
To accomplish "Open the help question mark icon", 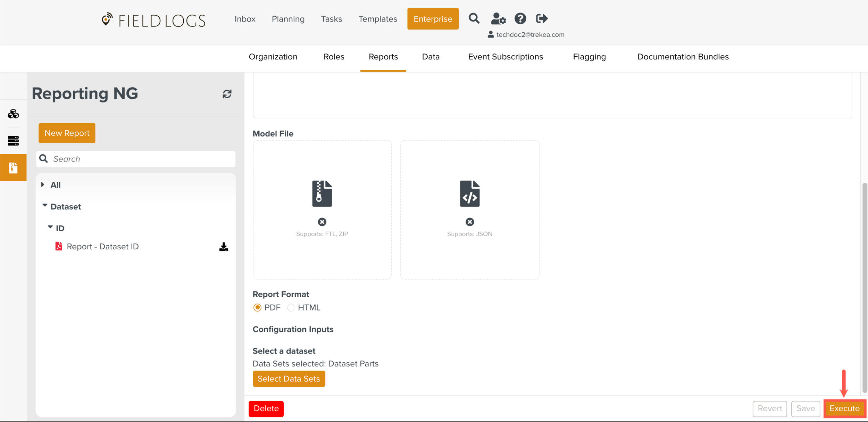I will 520,18.
